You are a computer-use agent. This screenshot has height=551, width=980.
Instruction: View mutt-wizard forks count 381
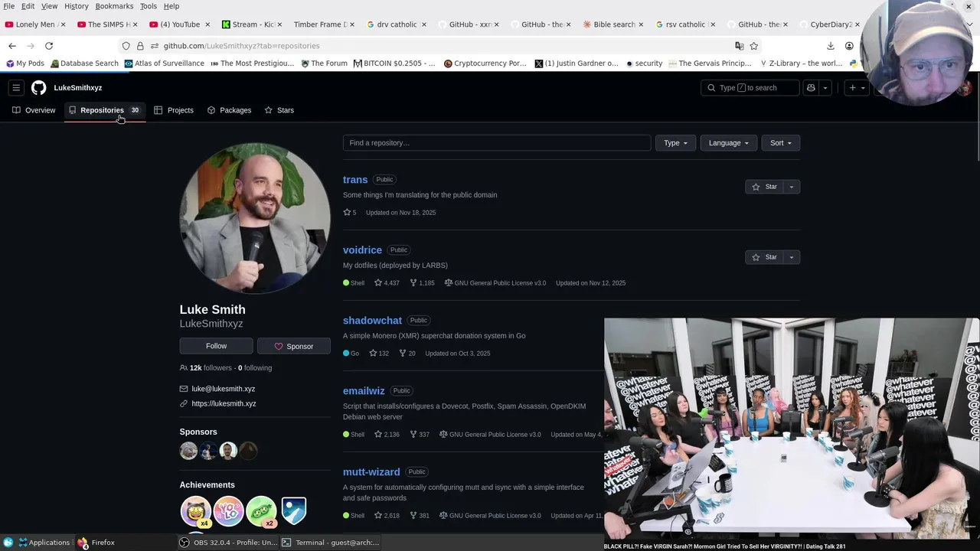(x=420, y=516)
